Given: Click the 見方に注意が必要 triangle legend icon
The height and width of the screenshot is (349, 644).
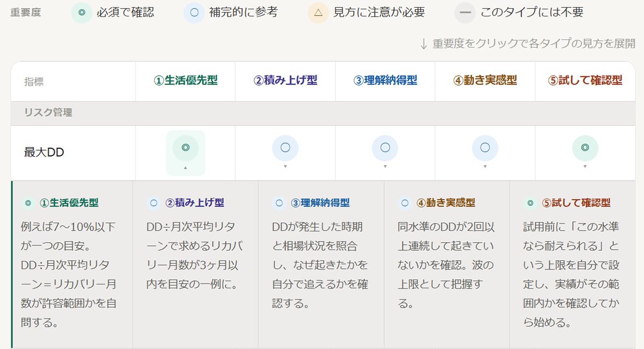Looking at the screenshot, I should (318, 13).
